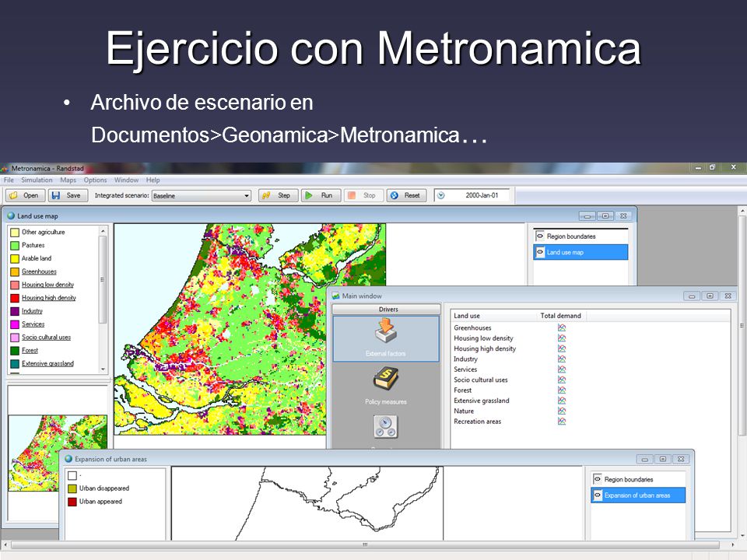Open the Help menu

point(153,180)
